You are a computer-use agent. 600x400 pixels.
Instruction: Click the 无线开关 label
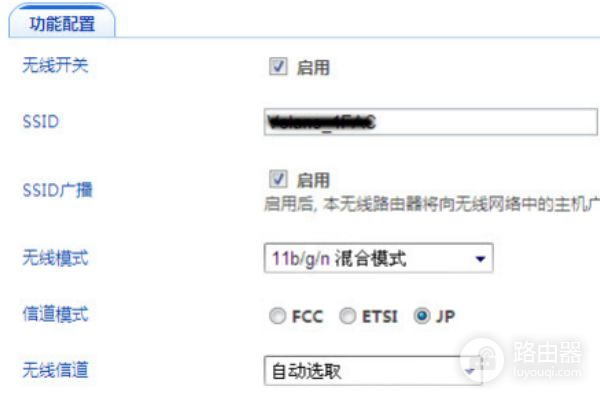coord(55,65)
